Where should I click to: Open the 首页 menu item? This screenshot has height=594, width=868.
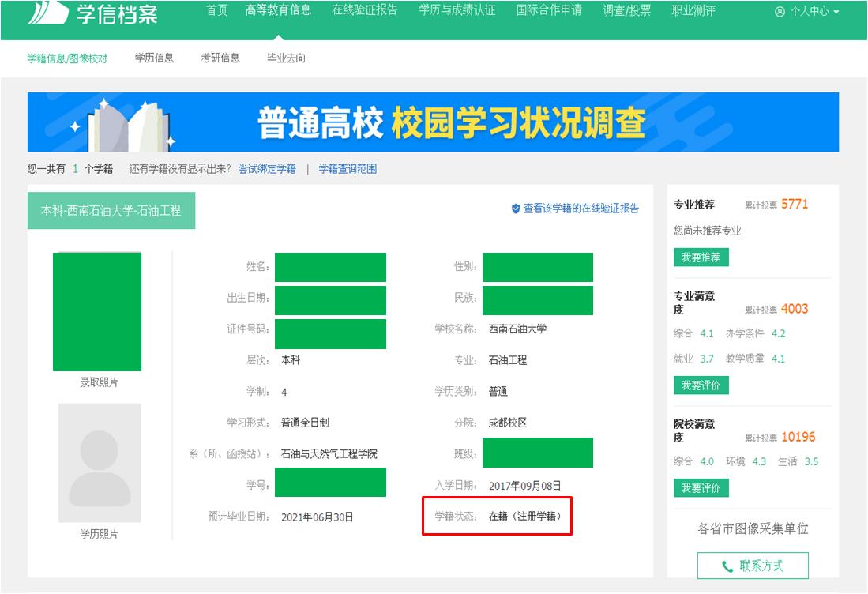216,10
